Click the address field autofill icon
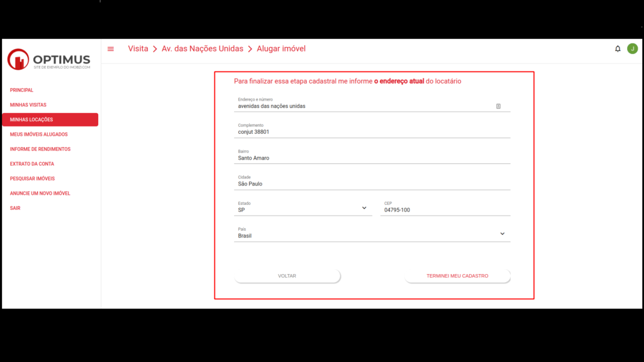This screenshot has width=644, height=362. [x=498, y=106]
